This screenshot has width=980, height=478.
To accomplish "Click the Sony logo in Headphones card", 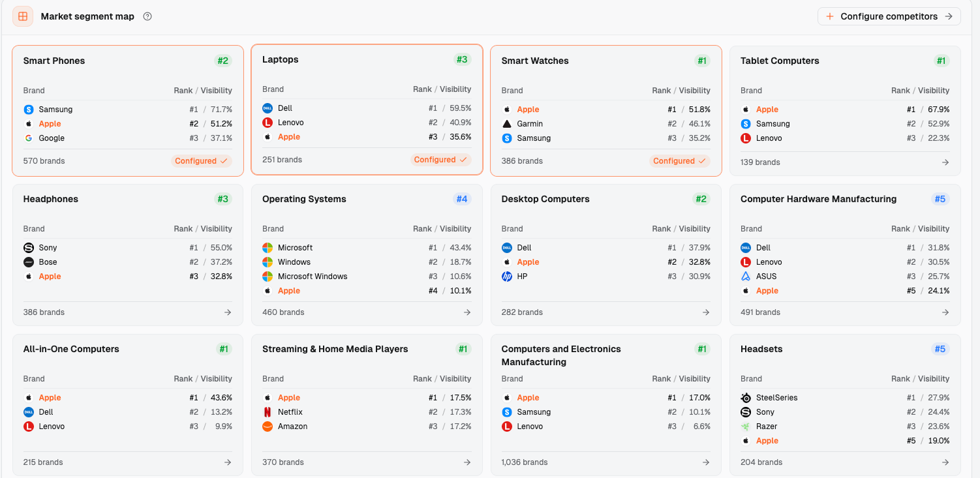I will click(x=29, y=248).
